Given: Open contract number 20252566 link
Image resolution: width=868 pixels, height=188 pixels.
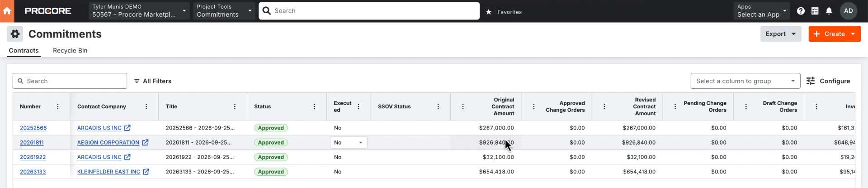Looking at the screenshot, I should 33,128.
